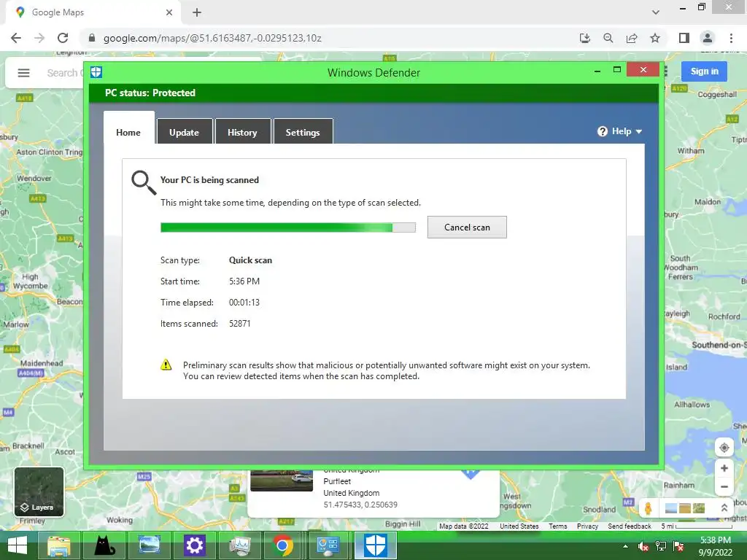Select the Street View pegman
This screenshot has width=747, height=560.
tap(648, 508)
